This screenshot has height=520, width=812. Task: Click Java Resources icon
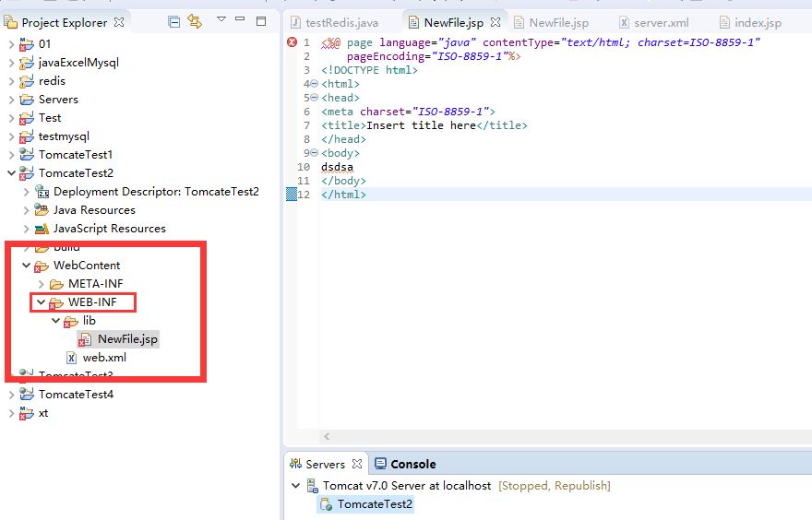click(x=42, y=210)
